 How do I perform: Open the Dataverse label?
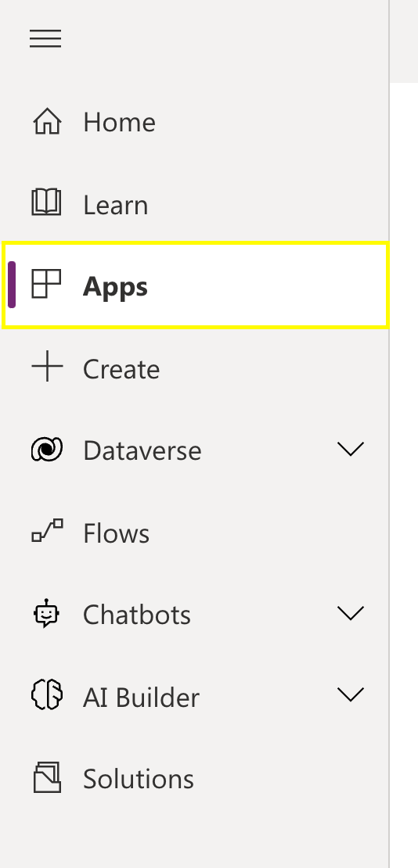pyautogui.click(x=142, y=450)
